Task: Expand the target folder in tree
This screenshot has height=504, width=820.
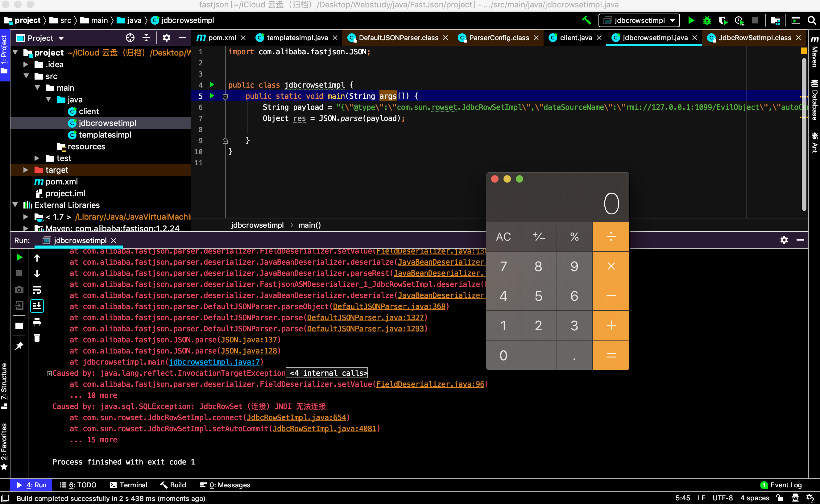Action: pos(26,170)
